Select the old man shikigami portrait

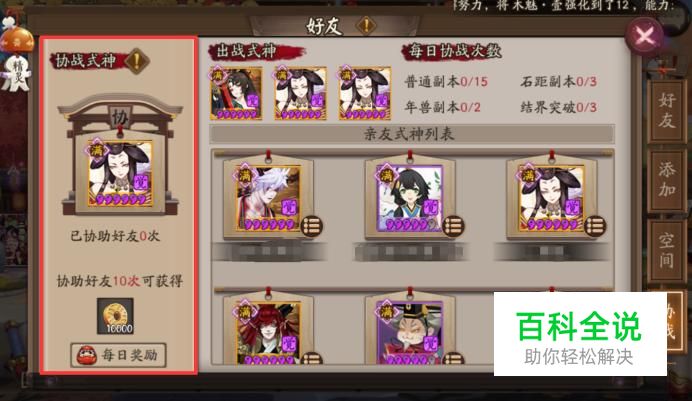coord(410,333)
